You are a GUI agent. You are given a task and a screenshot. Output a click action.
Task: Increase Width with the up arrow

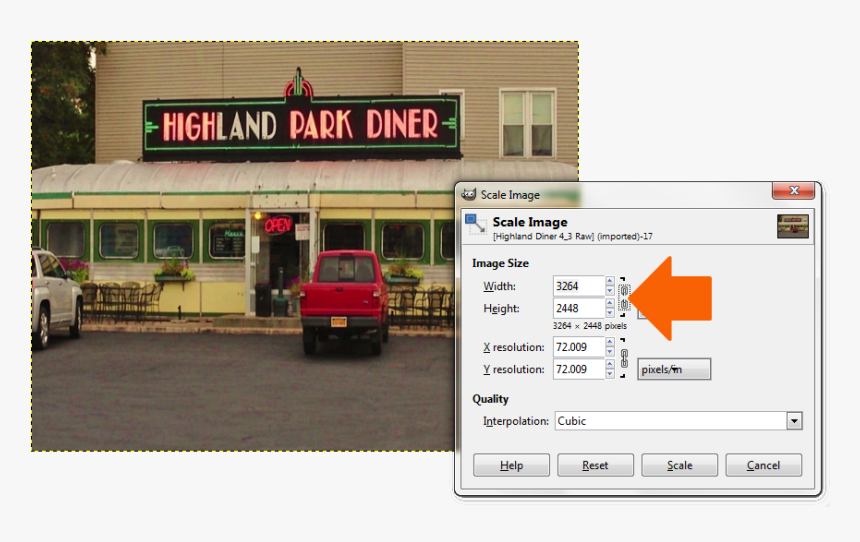coord(610,281)
